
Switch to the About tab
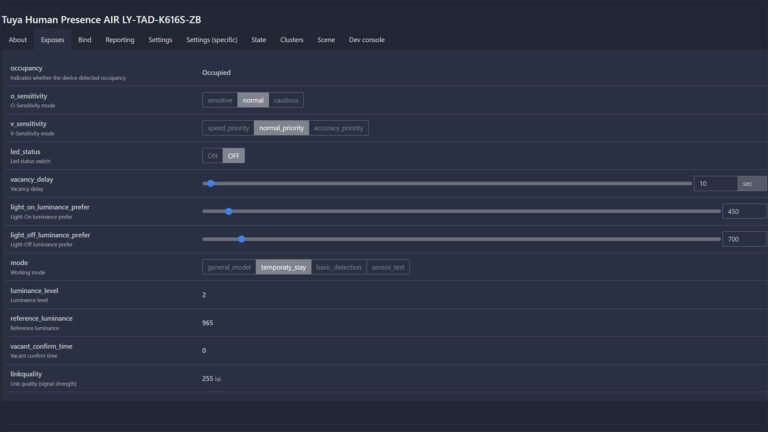click(18, 40)
